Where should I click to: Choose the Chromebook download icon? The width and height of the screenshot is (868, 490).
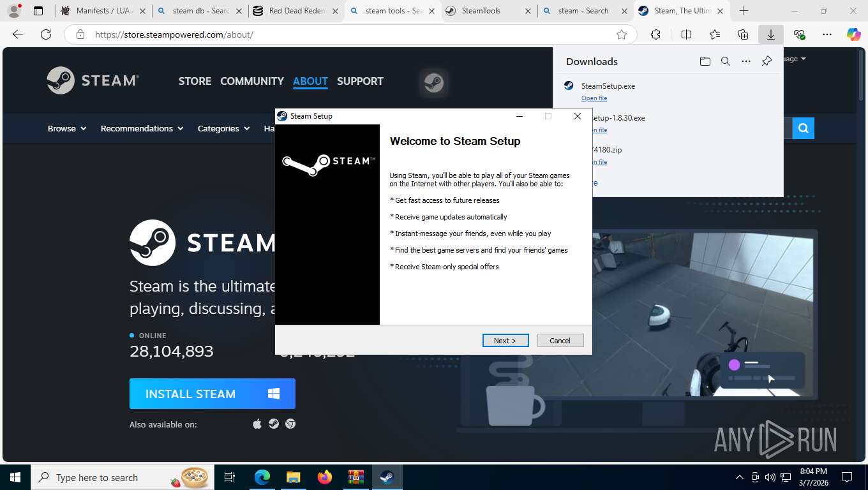click(x=290, y=424)
